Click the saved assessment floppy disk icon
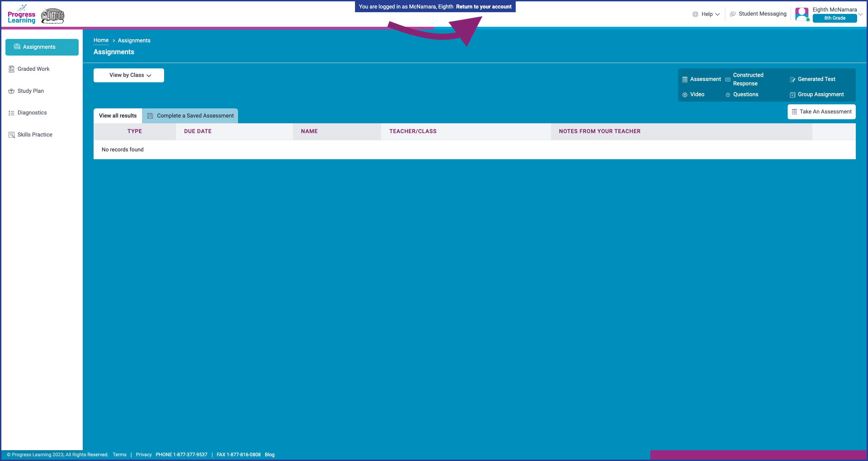This screenshot has height=461, width=868. coord(150,116)
